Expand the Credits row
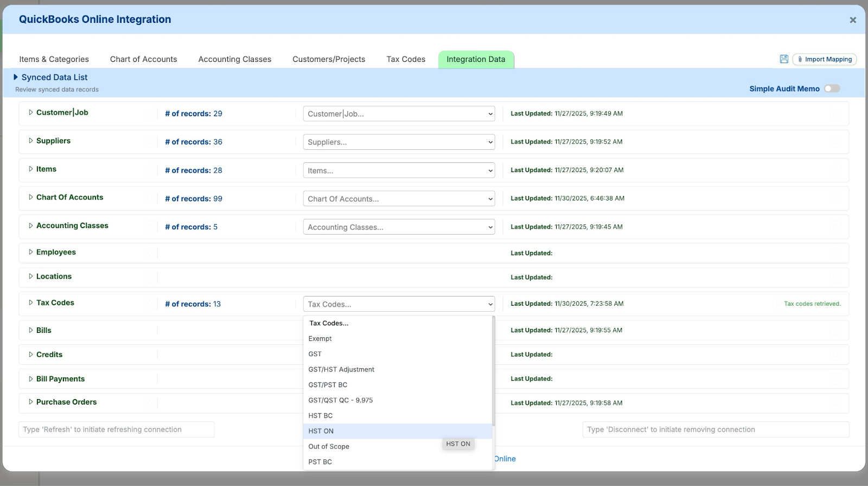 point(31,355)
